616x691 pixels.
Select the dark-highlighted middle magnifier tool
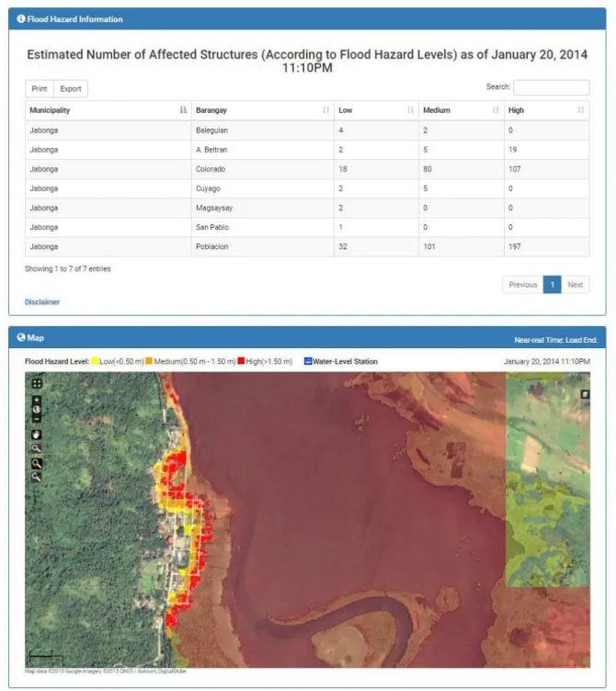tap(37, 463)
